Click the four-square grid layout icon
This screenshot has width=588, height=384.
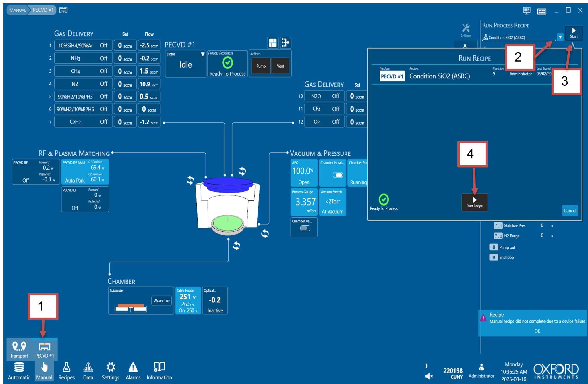[x=273, y=43]
